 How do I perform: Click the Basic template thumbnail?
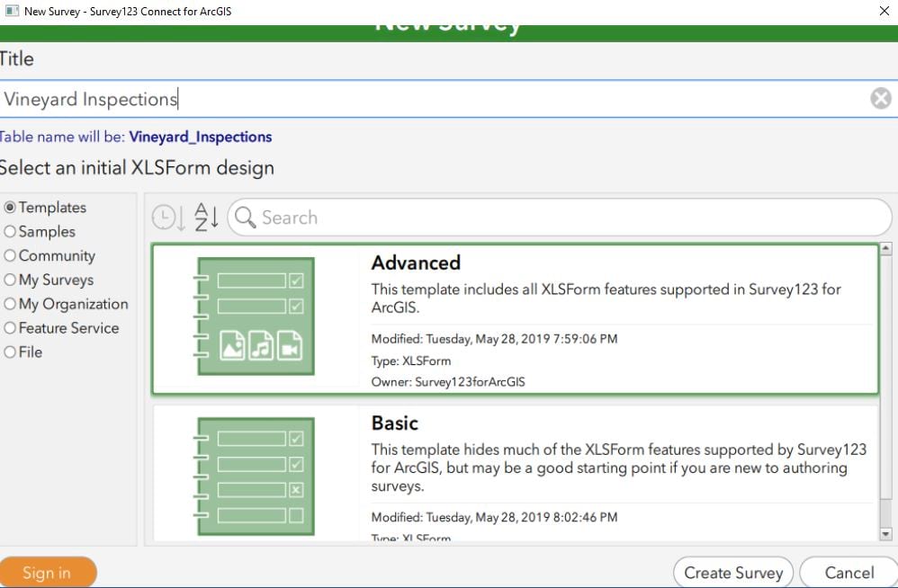click(x=254, y=477)
